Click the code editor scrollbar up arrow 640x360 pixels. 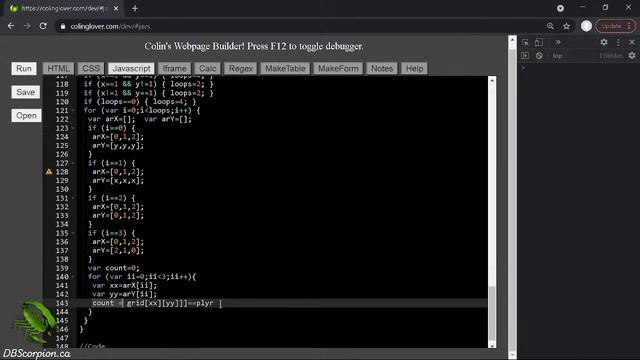coord(492,80)
